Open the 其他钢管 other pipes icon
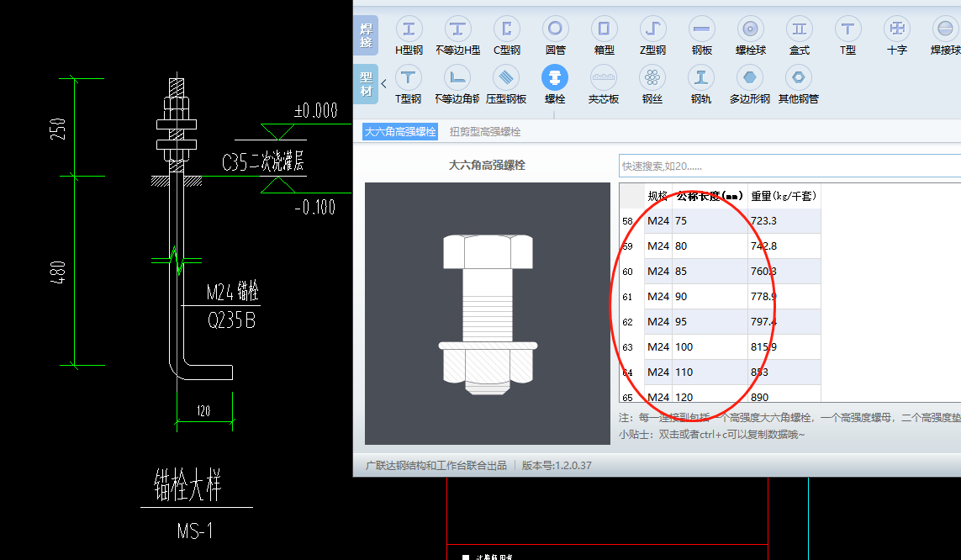This screenshot has width=961, height=560. (x=799, y=78)
